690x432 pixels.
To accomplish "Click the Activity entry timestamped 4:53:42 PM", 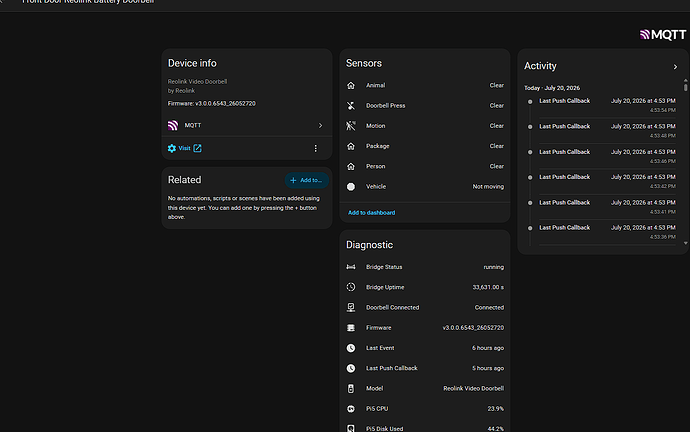I will 601,181.
